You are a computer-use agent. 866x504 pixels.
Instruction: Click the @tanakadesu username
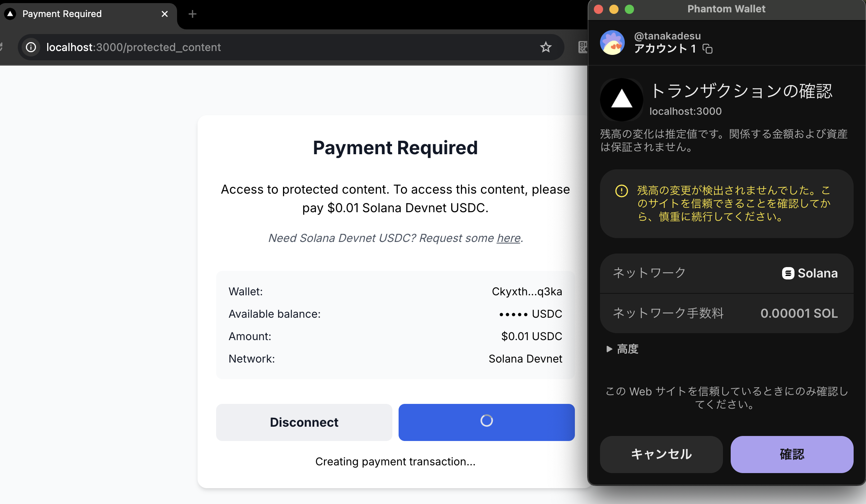point(667,36)
